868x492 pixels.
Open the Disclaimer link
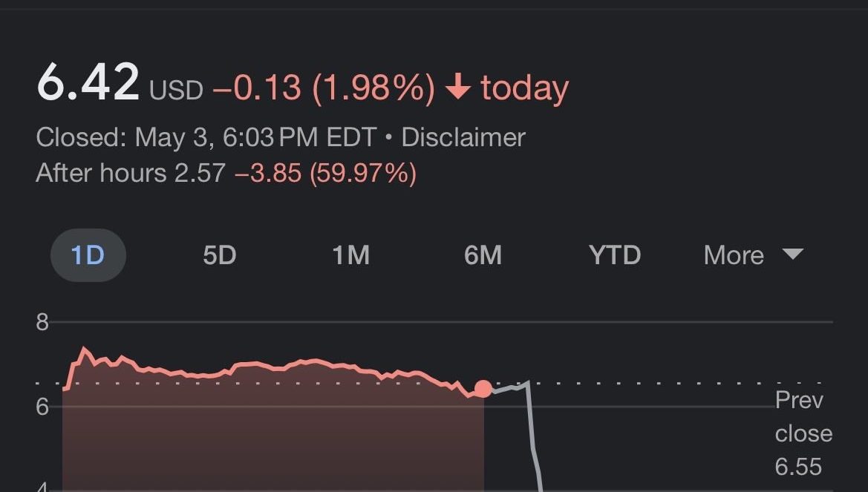coord(463,137)
